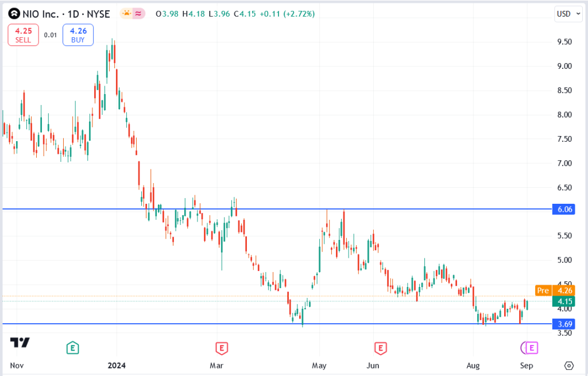Click the Nov label on time axis

pos(17,366)
